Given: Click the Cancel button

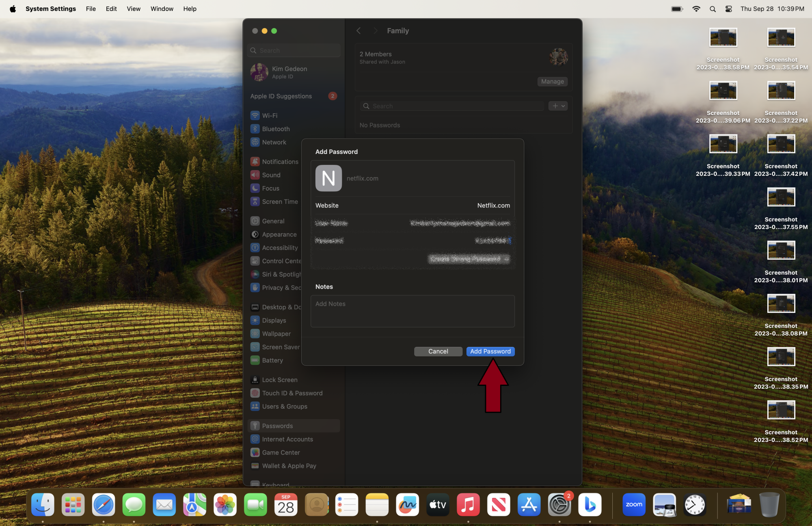Looking at the screenshot, I should pyautogui.click(x=438, y=351).
